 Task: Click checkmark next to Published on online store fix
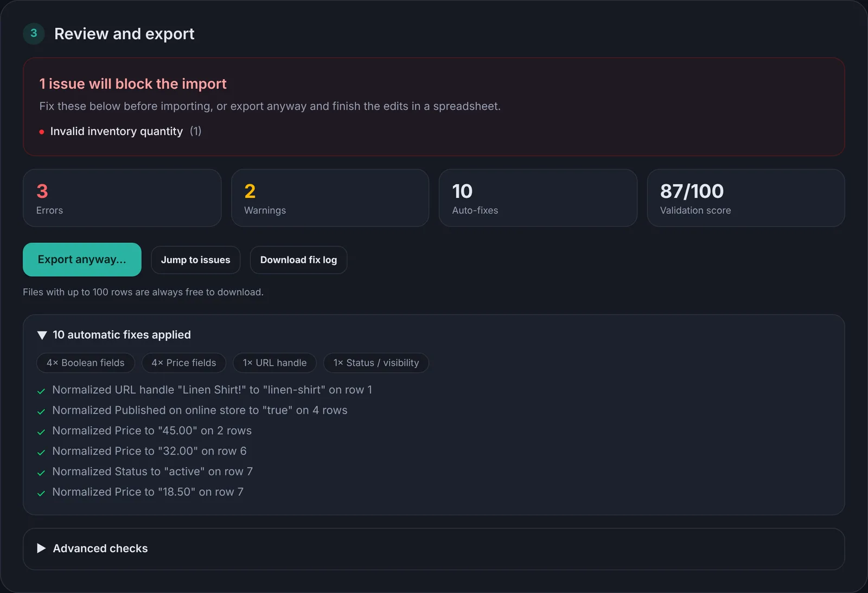click(41, 411)
